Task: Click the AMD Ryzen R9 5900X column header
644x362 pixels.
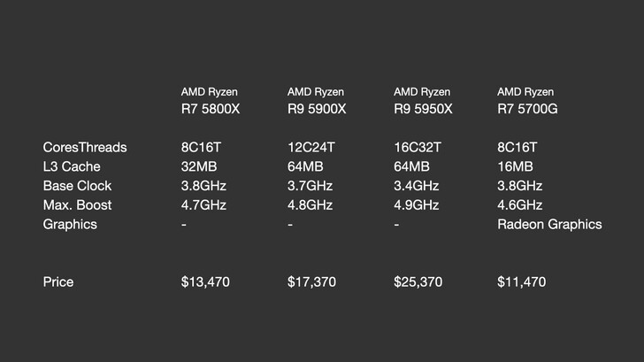Action: click(x=317, y=100)
